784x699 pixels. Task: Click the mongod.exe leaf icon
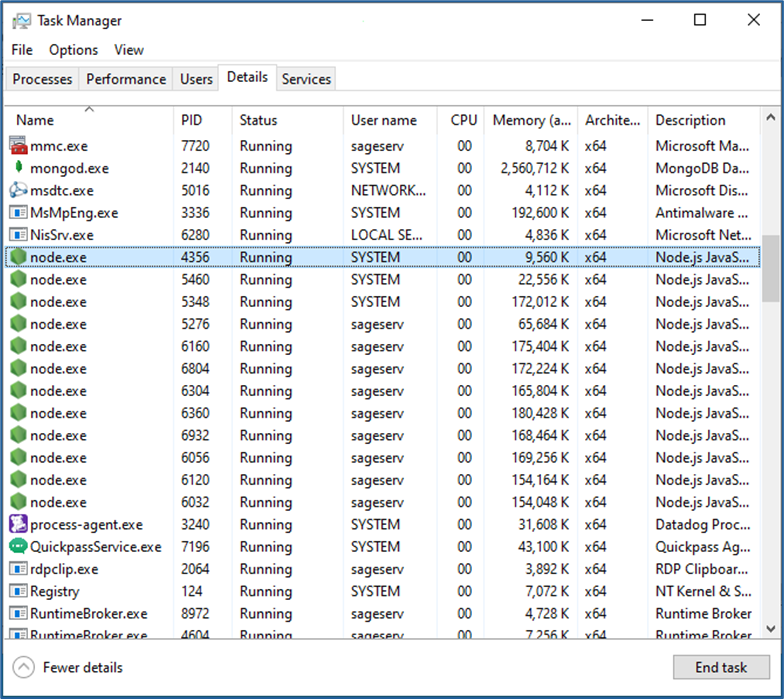pyautogui.click(x=18, y=168)
